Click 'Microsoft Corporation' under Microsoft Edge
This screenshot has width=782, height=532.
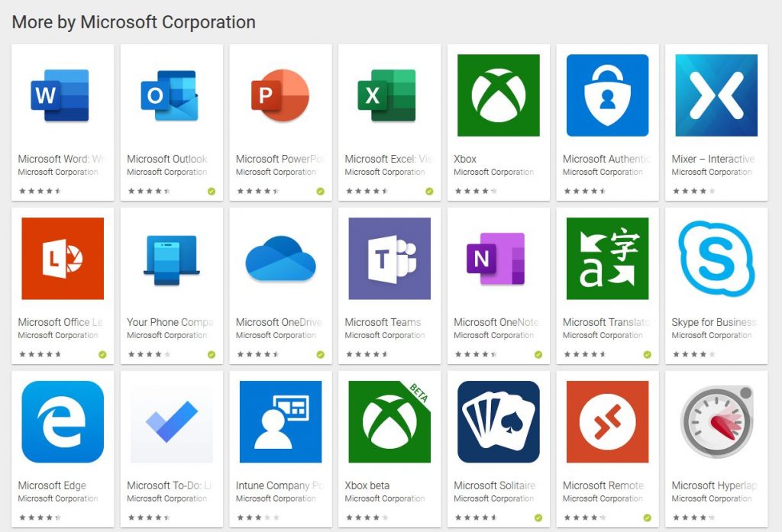[x=58, y=498]
